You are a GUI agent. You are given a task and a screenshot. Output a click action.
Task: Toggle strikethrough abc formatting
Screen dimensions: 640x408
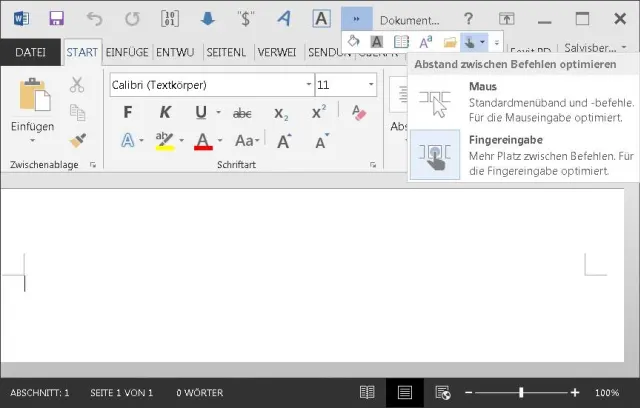click(242, 113)
